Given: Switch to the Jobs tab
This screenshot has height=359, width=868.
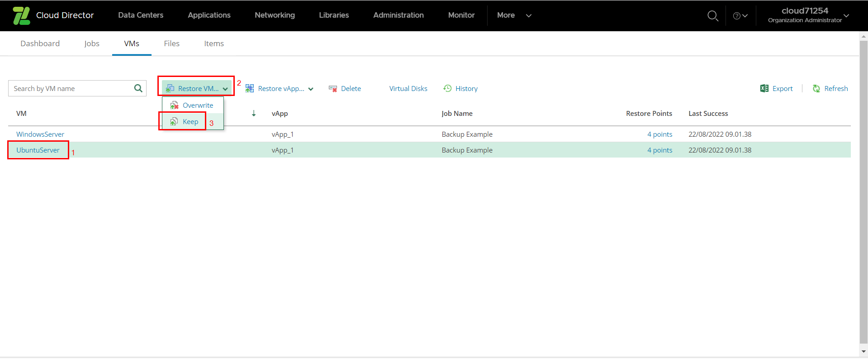Looking at the screenshot, I should pos(92,43).
